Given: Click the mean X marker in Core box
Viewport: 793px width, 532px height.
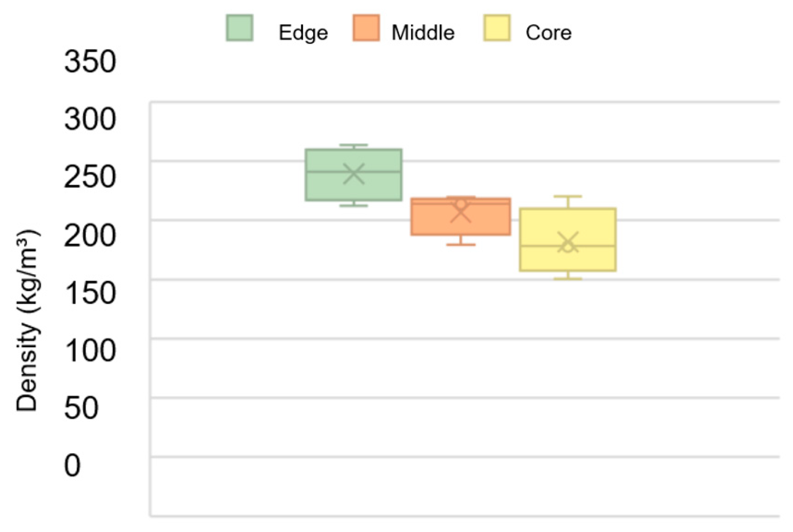Looking at the screenshot, I should [x=568, y=242].
